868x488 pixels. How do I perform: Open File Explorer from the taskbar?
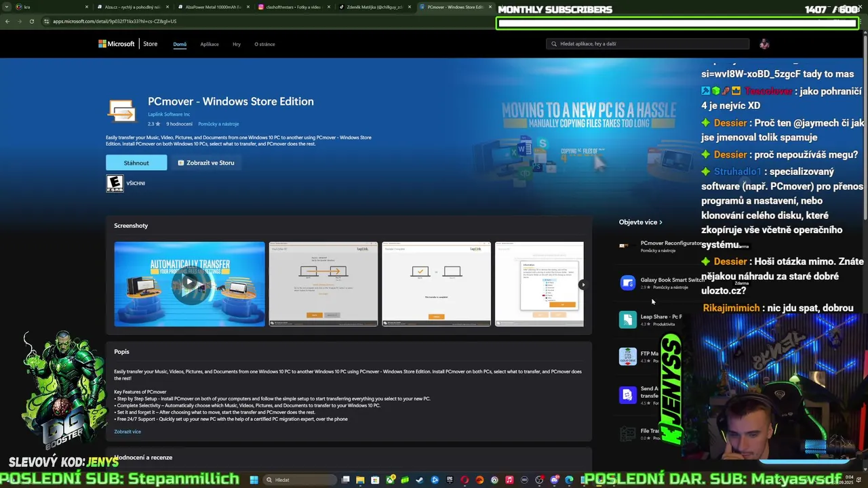(x=360, y=480)
